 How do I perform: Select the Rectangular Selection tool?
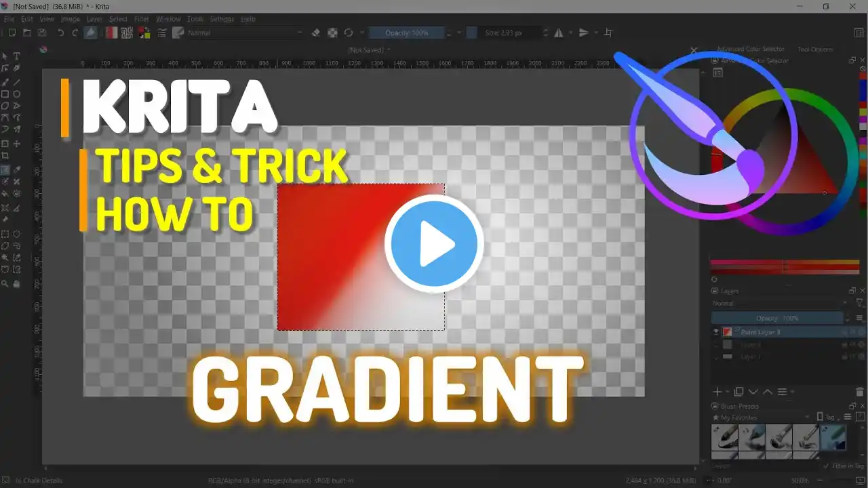[x=5, y=234]
